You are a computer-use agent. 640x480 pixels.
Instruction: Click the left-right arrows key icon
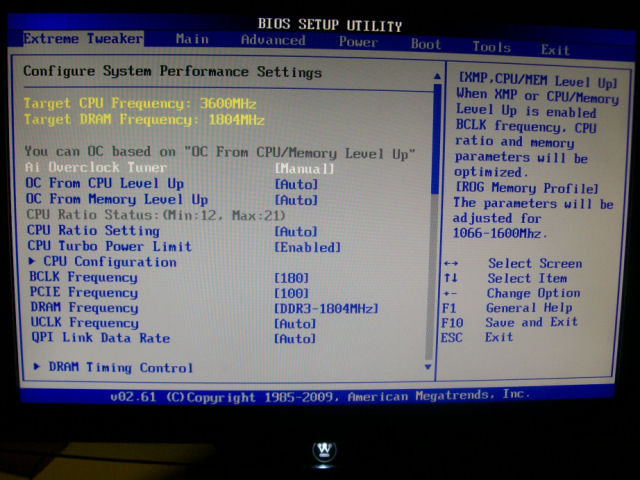pyautogui.click(x=451, y=263)
